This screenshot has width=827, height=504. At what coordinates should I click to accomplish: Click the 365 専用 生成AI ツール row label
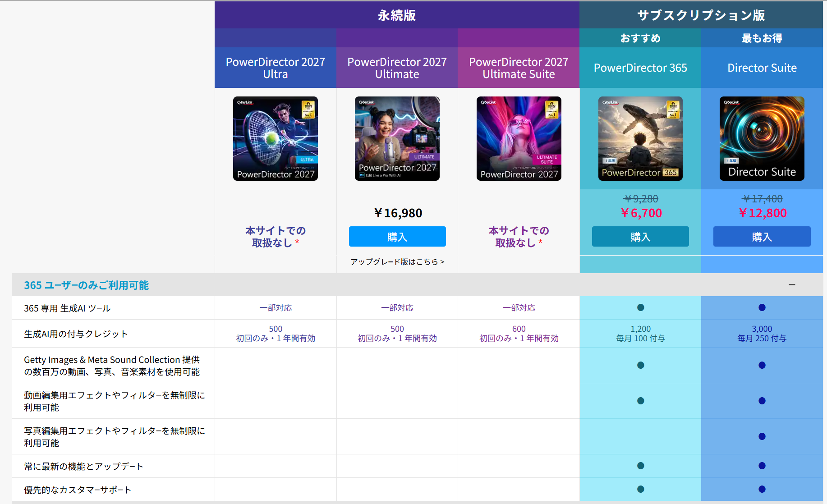pyautogui.click(x=67, y=308)
